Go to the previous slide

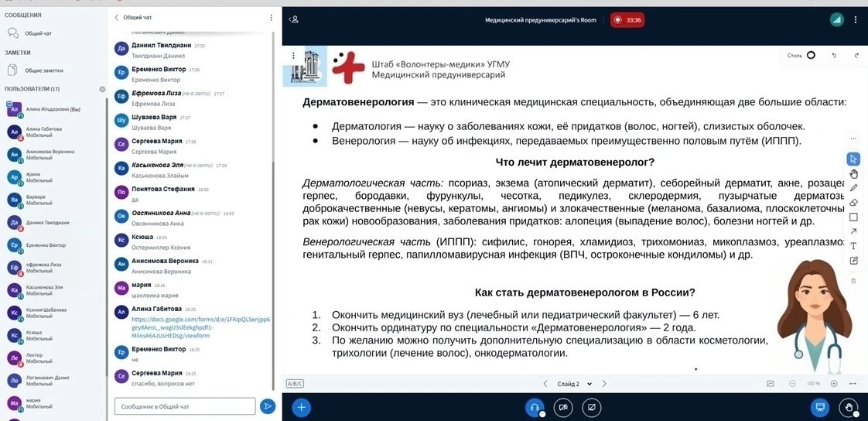point(545,383)
